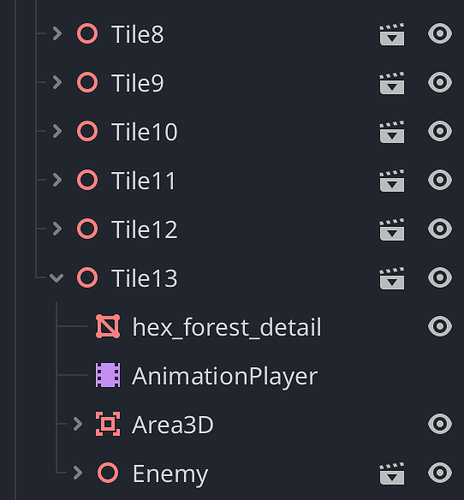The image size is (464, 500).
Task: Click the Enemy open-in-editor clapperboard icon
Action: (392, 474)
